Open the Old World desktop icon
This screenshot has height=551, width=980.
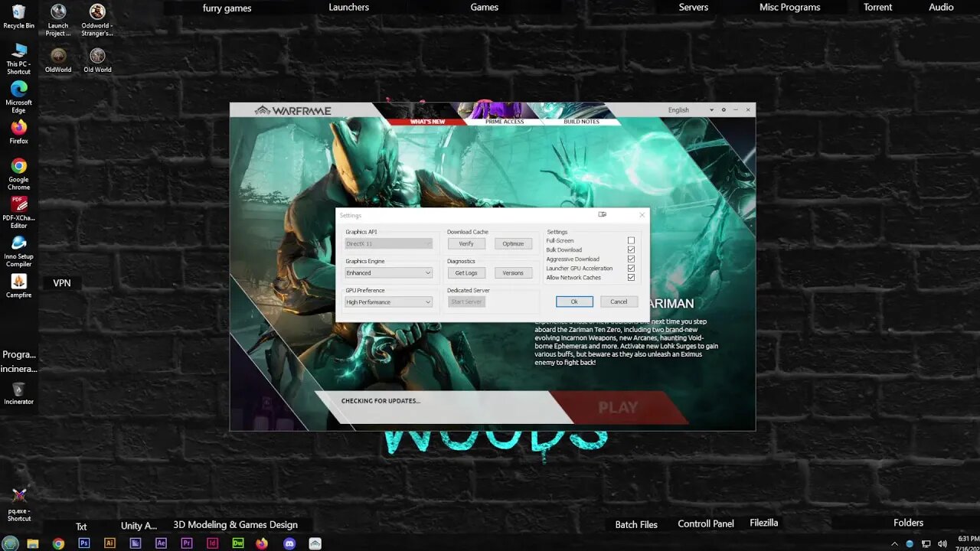(x=97, y=60)
